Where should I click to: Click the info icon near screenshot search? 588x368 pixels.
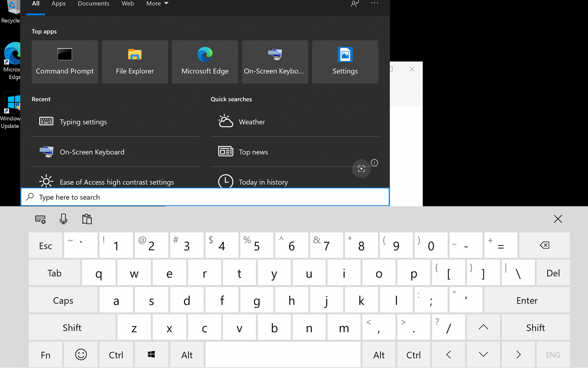tap(374, 163)
